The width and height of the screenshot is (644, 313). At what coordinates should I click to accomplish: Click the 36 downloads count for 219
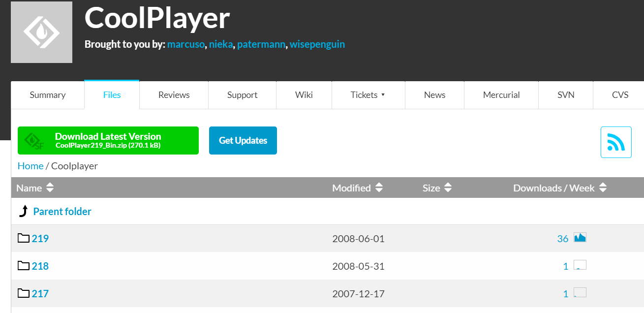pyautogui.click(x=563, y=239)
